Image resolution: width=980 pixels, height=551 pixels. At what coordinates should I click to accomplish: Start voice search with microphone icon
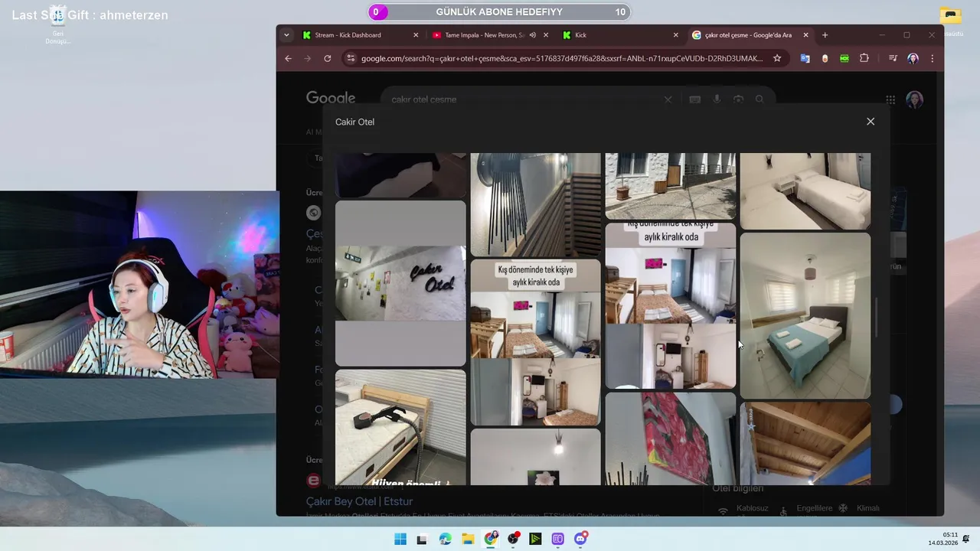pos(717,99)
